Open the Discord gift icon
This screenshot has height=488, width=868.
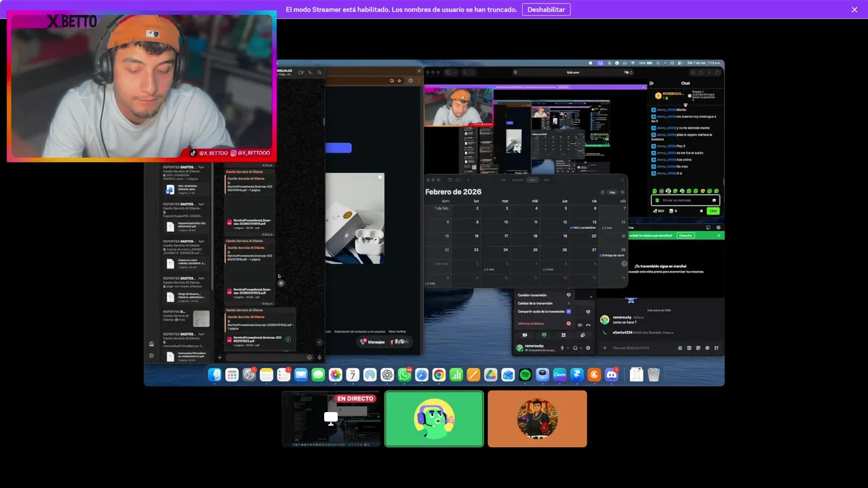point(680,348)
